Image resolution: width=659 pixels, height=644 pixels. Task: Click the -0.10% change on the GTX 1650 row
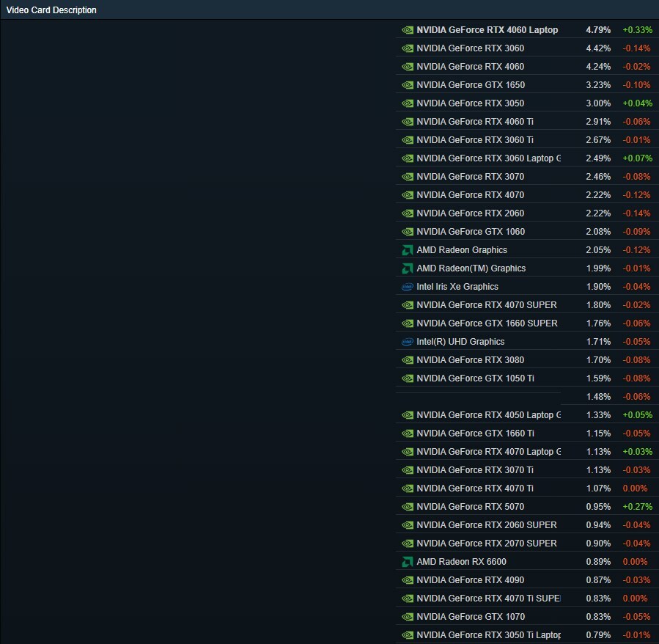pos(636,85)
